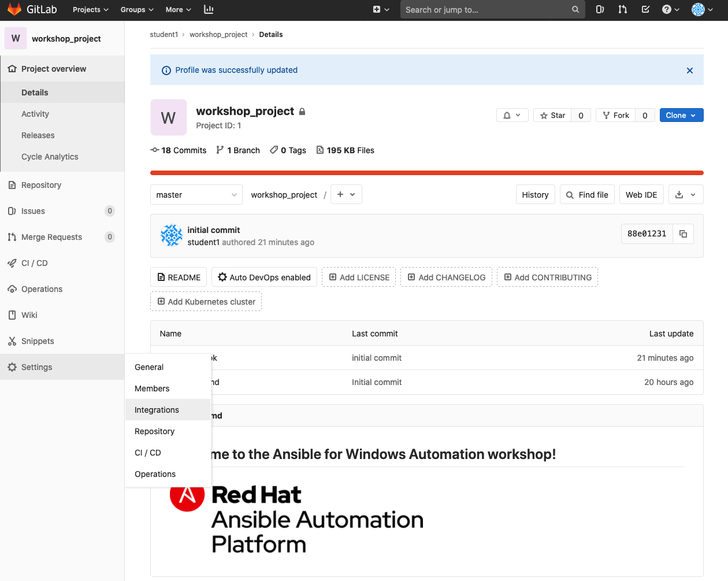
Task: Open the download source code dropdown
Action: [x=686, y=195]
